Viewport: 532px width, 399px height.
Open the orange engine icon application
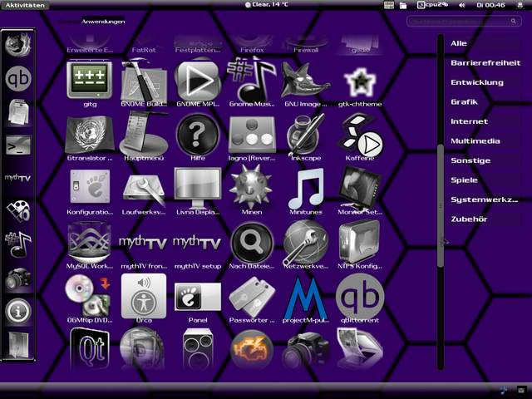click(x=252, y=349)
